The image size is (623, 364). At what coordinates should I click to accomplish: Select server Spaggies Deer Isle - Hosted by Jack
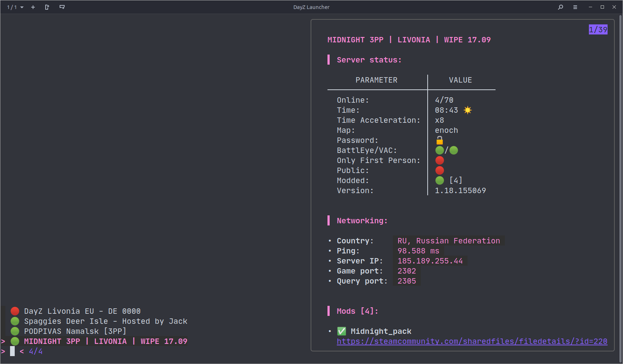tap(106, 321)
